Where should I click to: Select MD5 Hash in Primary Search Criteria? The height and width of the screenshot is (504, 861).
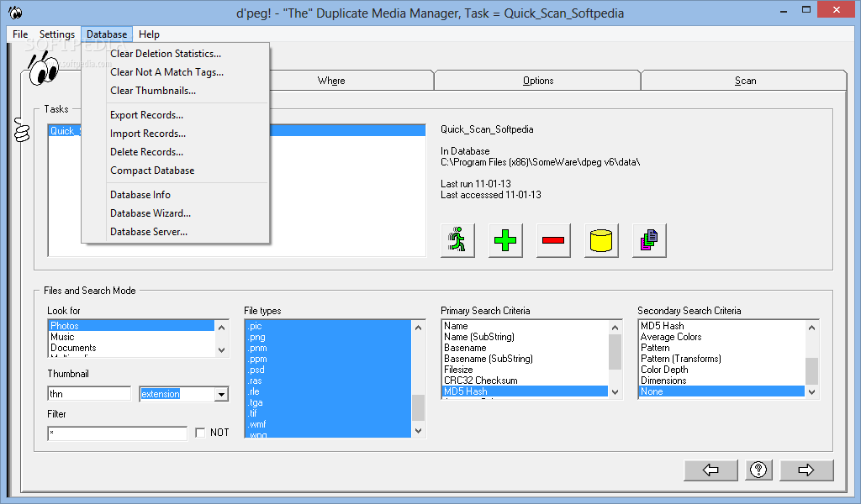525,391
